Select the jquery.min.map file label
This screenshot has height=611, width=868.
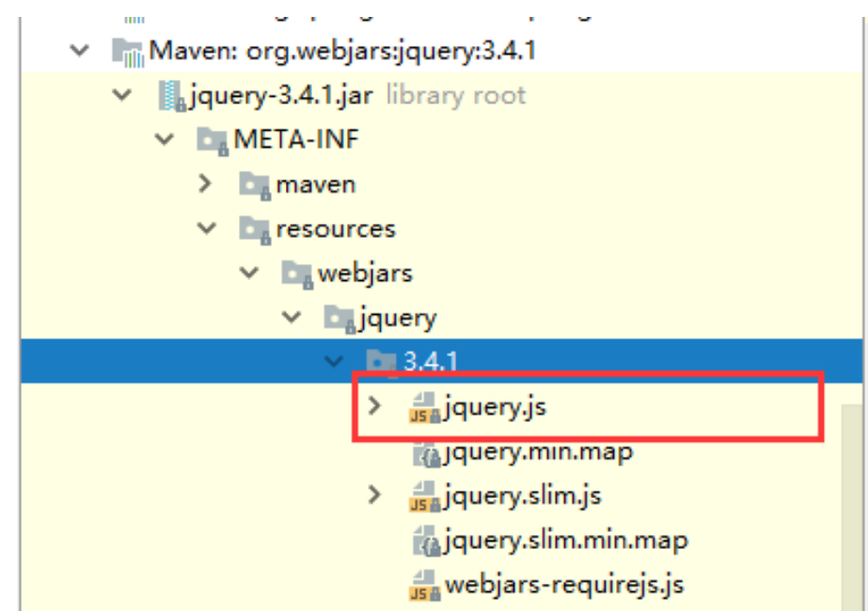pos(538,452)
